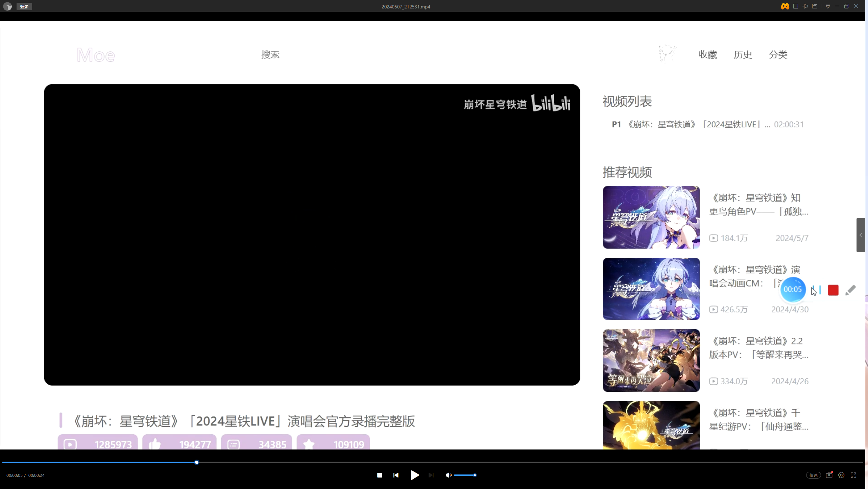
Task: Toggle the mini-mode layout icon
Action: coord(796,6)
